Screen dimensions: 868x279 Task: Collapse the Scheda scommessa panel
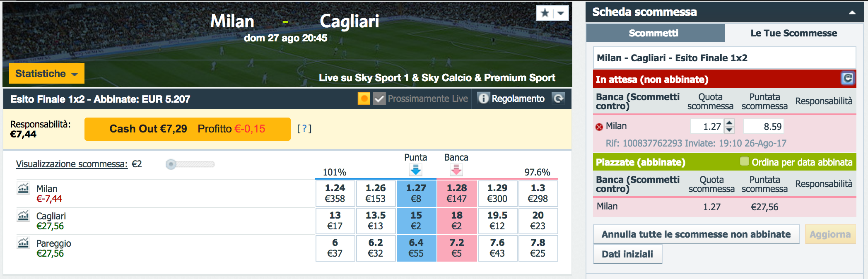point(852,12)
